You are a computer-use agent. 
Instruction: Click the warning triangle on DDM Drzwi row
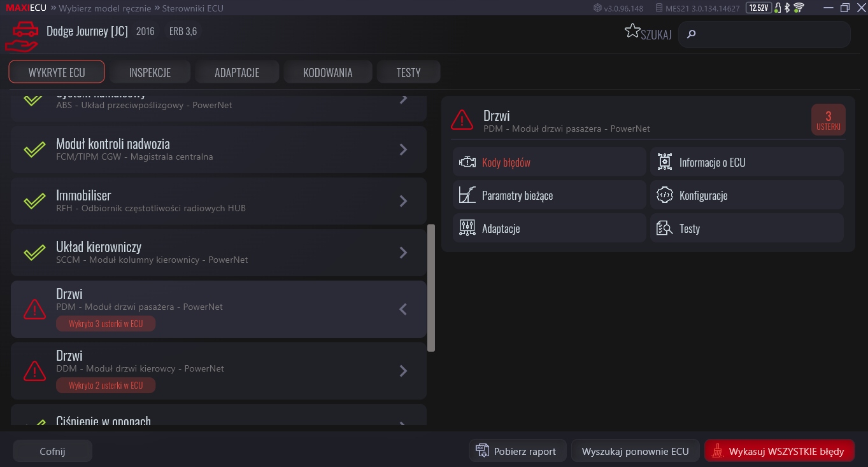34,371
